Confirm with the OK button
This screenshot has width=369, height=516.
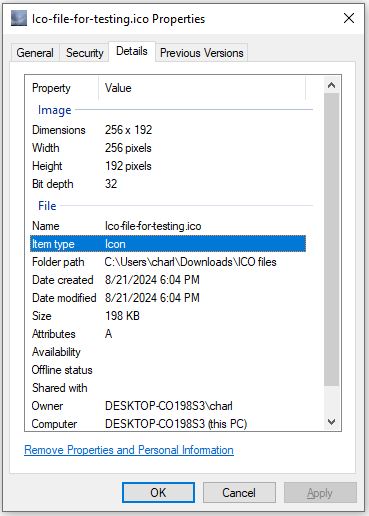[x=158, y=492]
